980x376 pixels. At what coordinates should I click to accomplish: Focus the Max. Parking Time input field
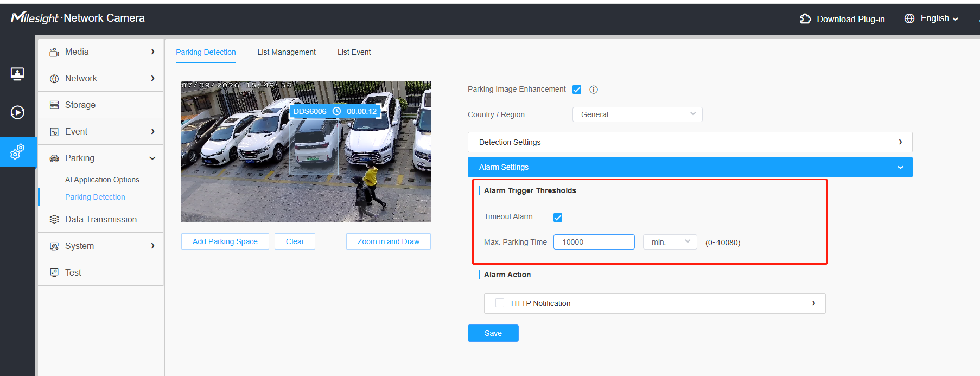[x=594, y=242]
